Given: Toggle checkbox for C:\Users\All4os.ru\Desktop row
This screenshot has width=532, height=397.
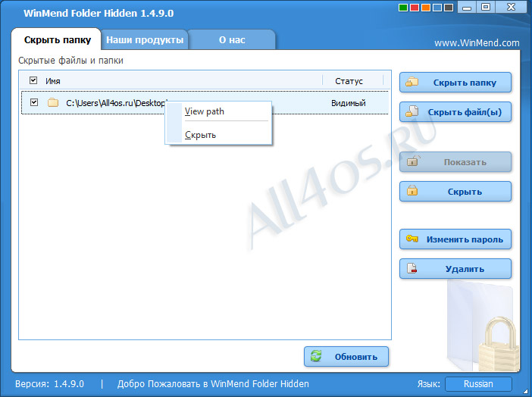Looking at the screenshot, I should (34, 102).
